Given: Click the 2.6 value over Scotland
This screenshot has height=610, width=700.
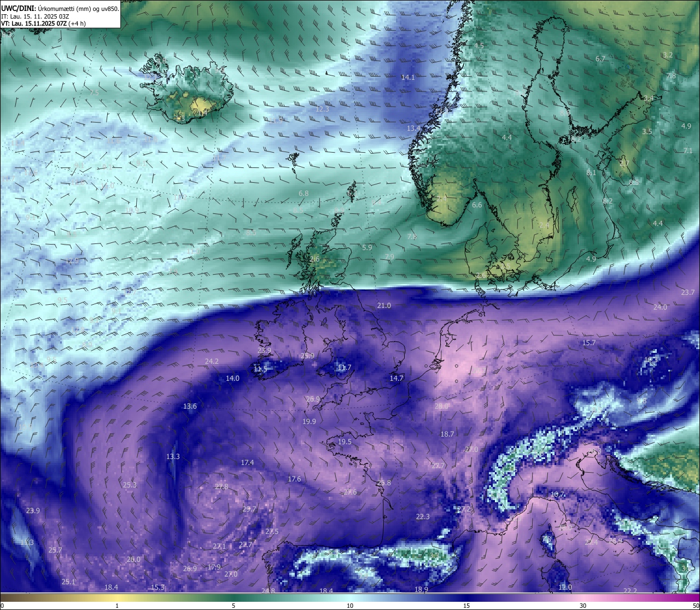Looking at the screenshot, I should (x=314, y=259).
